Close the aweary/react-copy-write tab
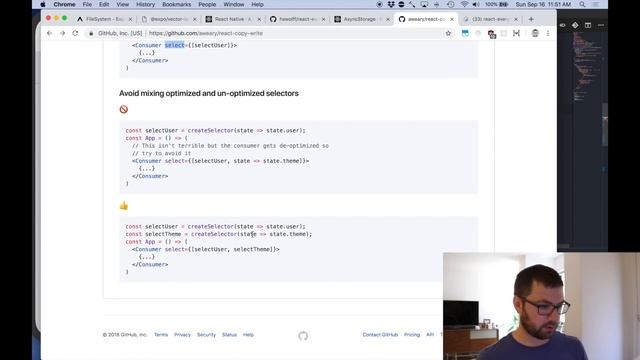 tap(452, 19)
